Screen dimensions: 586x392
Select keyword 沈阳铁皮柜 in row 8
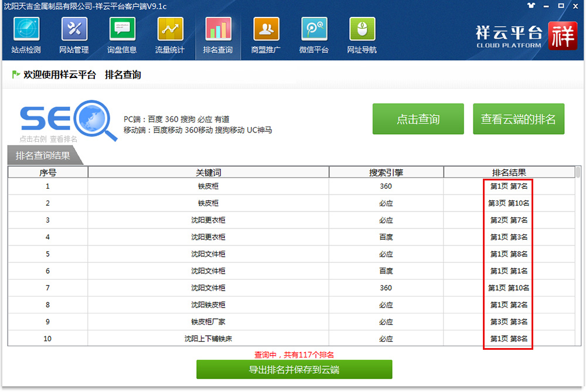point(208,305)
